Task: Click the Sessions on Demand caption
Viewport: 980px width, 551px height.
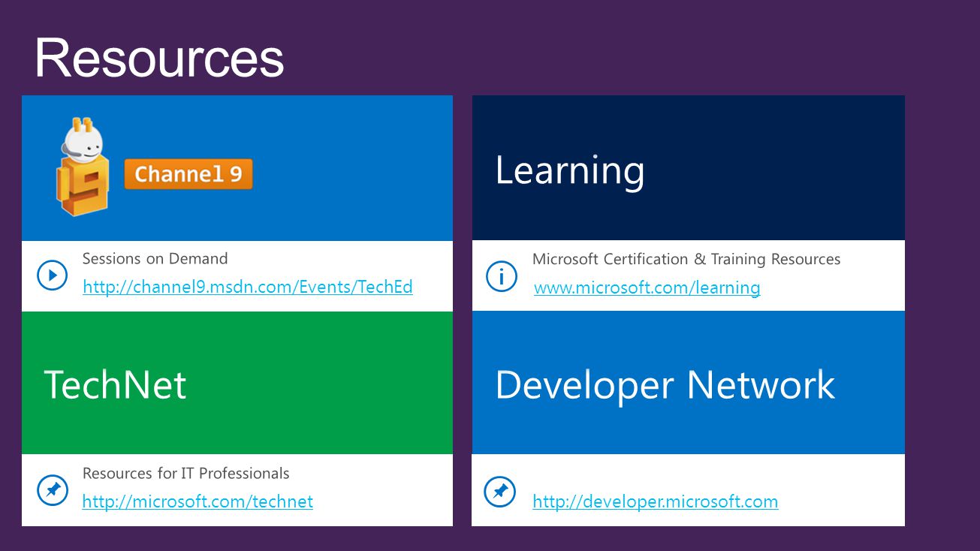Action: [x=155, y=258]
